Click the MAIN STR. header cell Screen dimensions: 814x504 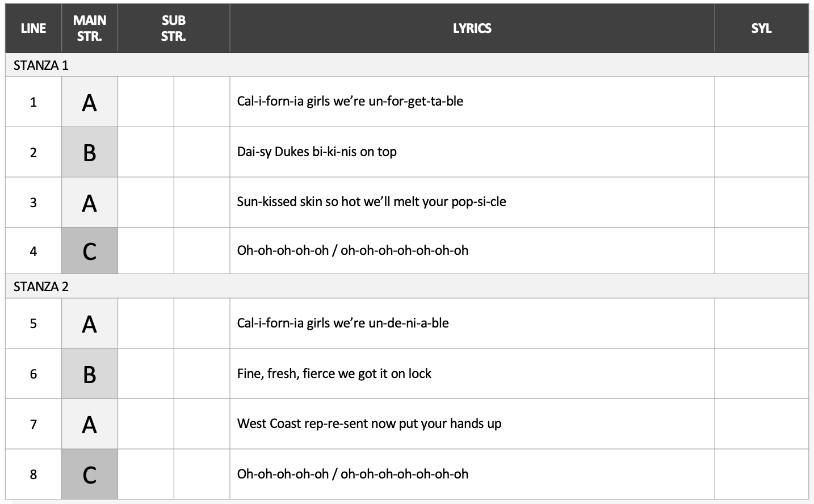point(90,28)
